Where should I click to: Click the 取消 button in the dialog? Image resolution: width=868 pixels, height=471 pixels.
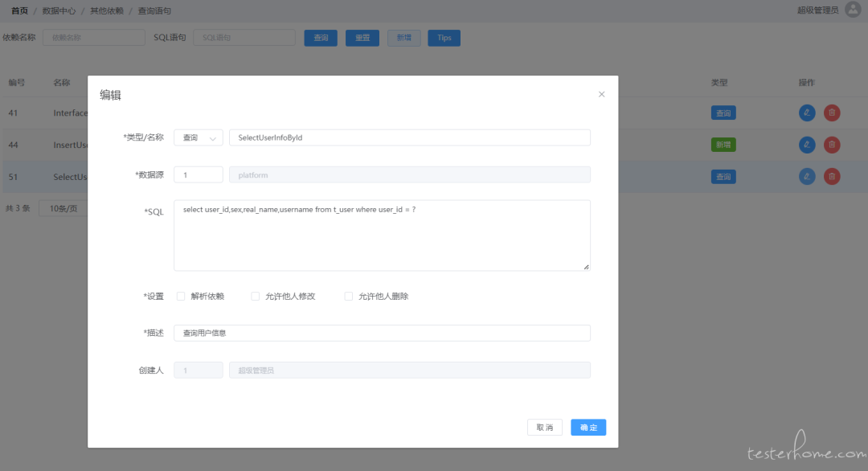pos(545,428)
